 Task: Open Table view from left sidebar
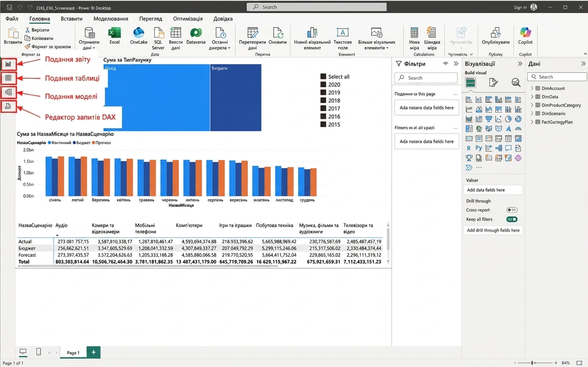8,78
